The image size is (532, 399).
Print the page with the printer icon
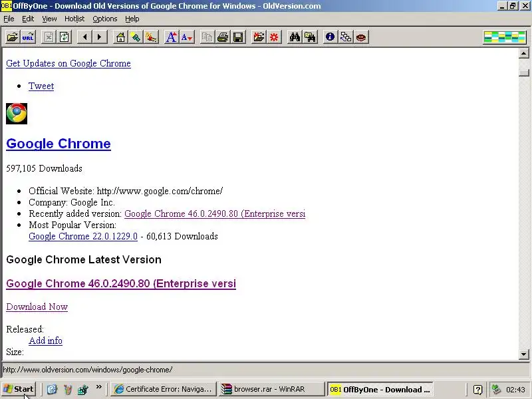[x=223, y=37]
